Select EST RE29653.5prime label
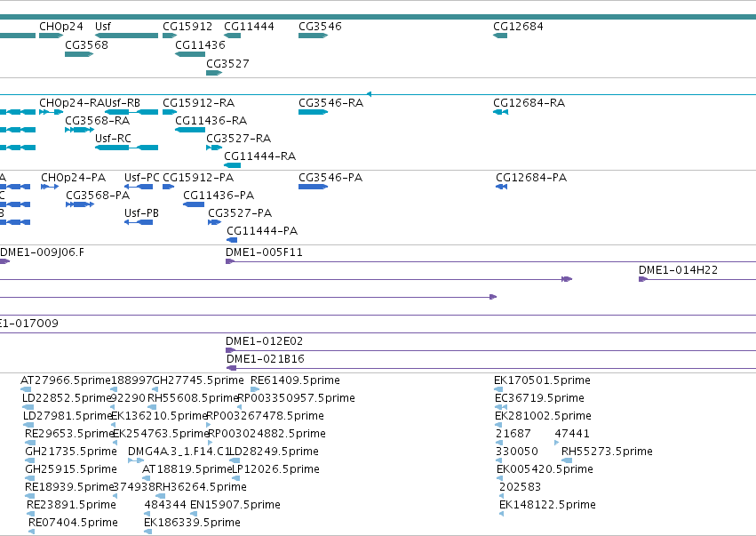The height and width of the screenshot is (536, 756). tap(69, 434)
